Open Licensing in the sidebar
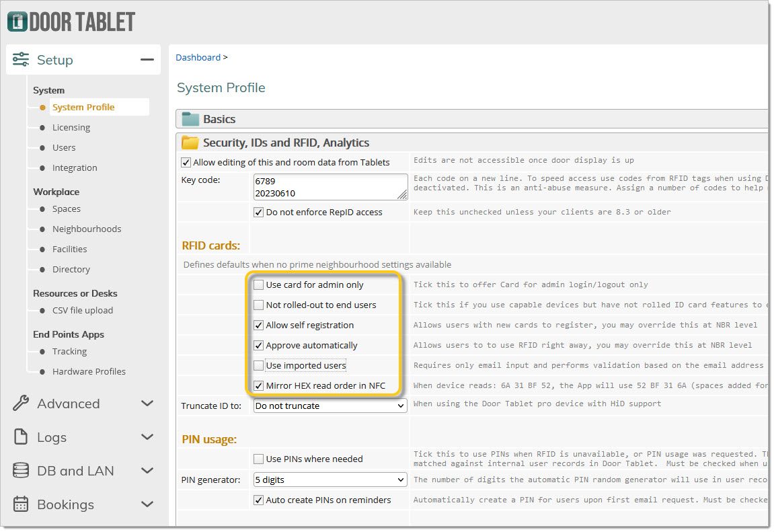Viewport: 774px width, 532px height. pos(71,128)
